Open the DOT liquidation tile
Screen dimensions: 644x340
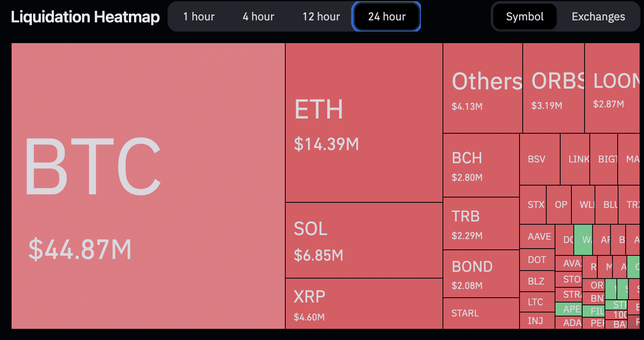[537, 260]
